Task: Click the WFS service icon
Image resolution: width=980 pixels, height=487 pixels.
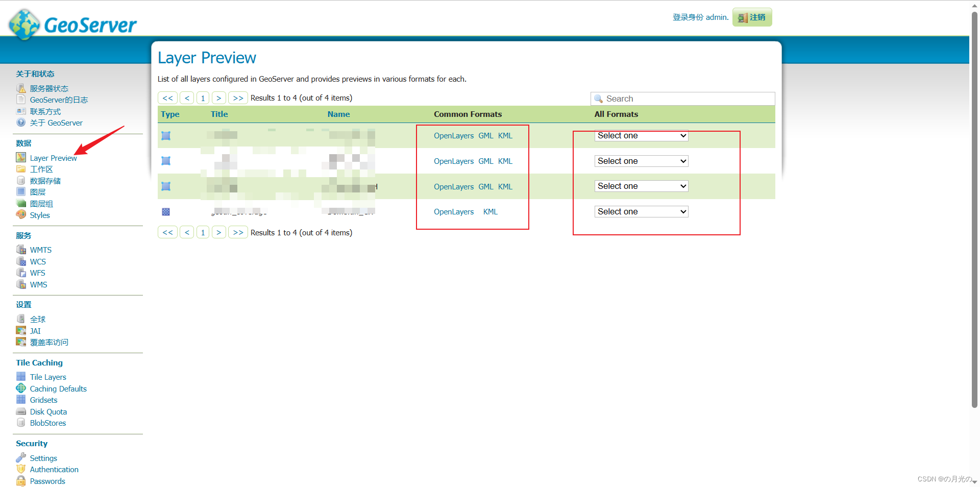Action: click(21, 273)
